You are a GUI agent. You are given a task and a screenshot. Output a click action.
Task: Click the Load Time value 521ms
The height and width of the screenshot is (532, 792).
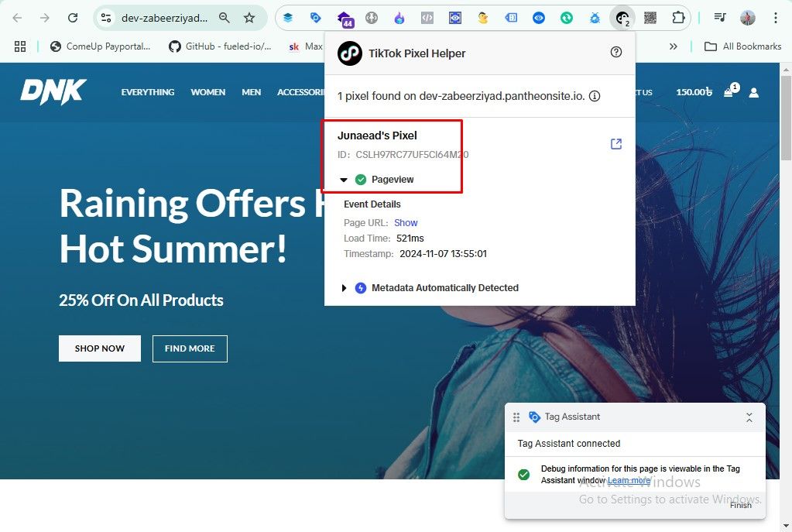[410, 239]
